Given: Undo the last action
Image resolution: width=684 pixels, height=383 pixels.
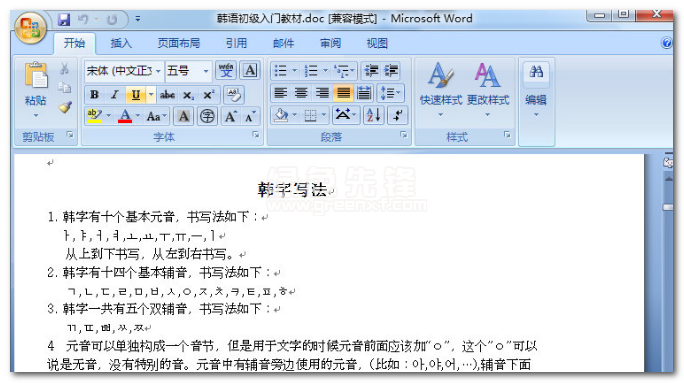Looking at the screenshot, I should 83,19.
